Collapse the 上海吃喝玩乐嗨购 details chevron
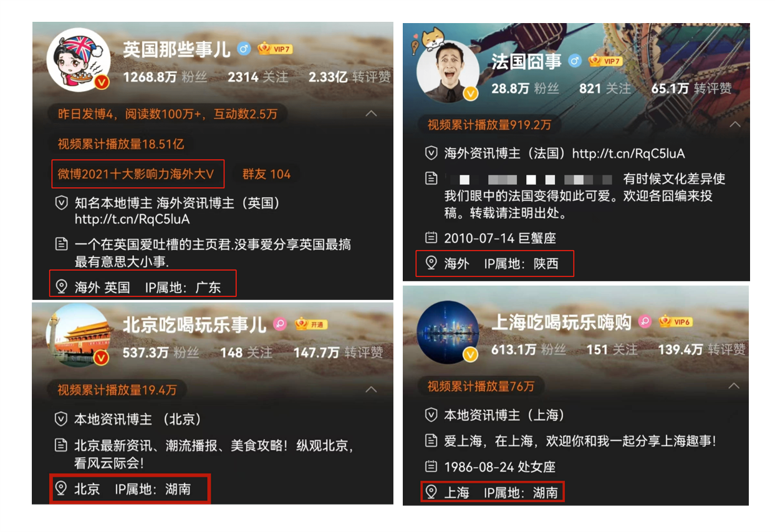Viewport: 775px width, 532px height. [735, 386]
